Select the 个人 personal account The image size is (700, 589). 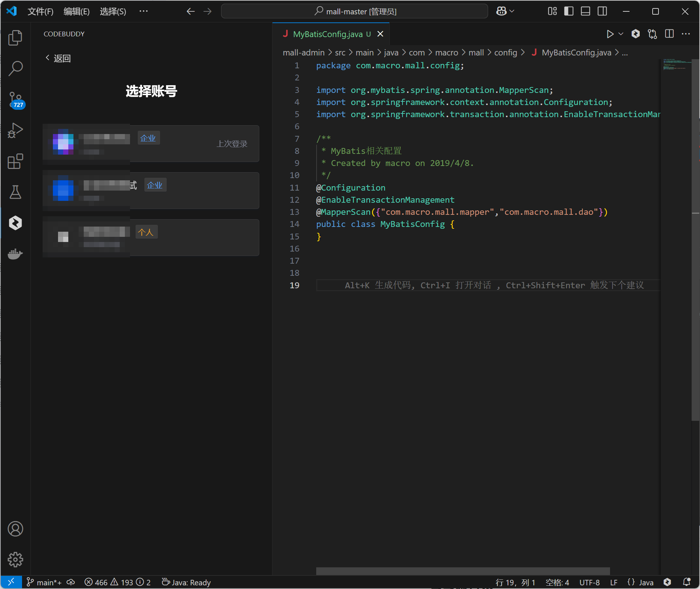(146, 232)
